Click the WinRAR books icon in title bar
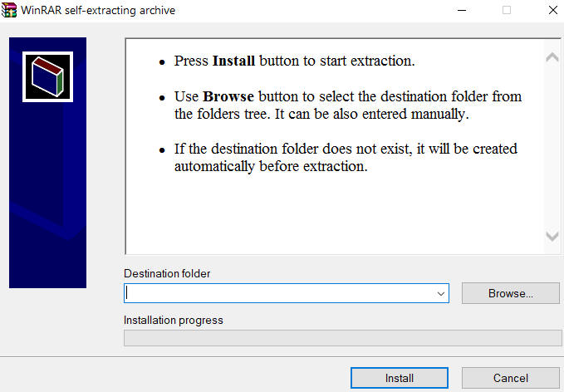This screenshot has width=564, height=392. coord(11,10)
